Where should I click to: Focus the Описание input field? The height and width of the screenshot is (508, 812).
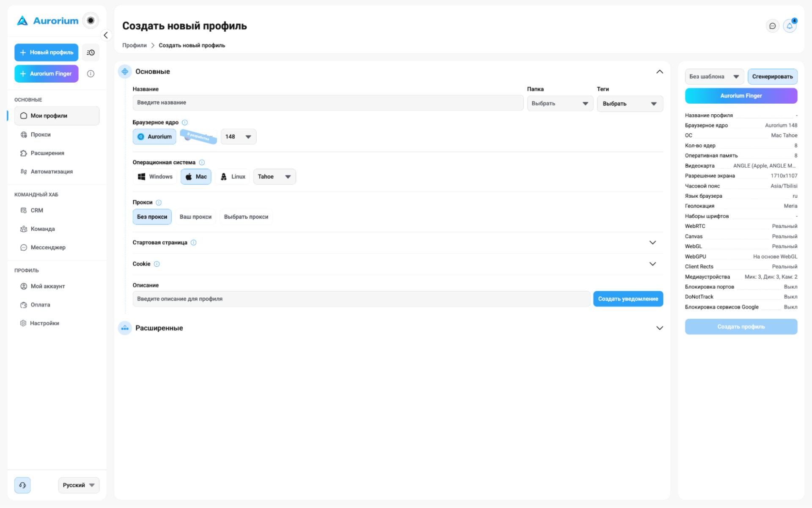[x=361, y=299]
